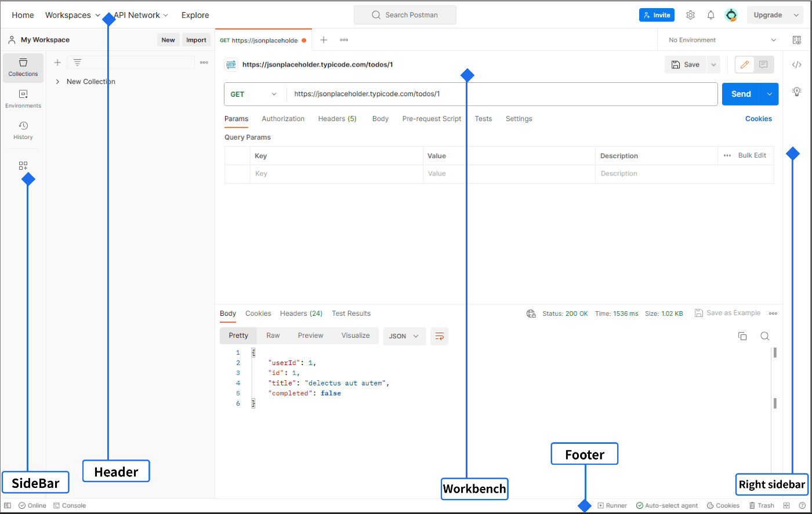Copy the response body with copy icon
This screenshot has height=514, width=812.
pyautogui.click(x=742, y=336)
